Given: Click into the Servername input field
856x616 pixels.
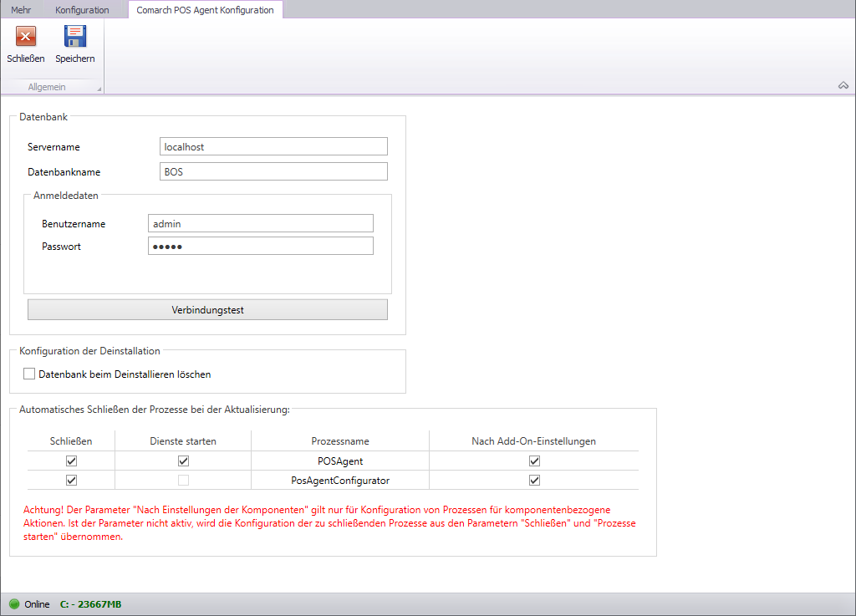Looking at the screenshot, I should pos(273,147).
